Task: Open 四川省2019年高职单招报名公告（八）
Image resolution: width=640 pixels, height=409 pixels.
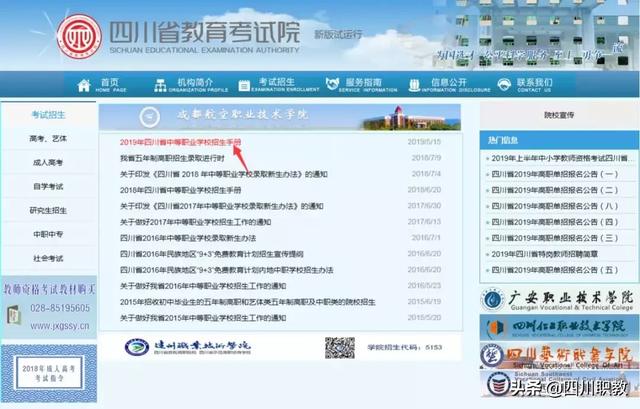Action: coord(555,206)
